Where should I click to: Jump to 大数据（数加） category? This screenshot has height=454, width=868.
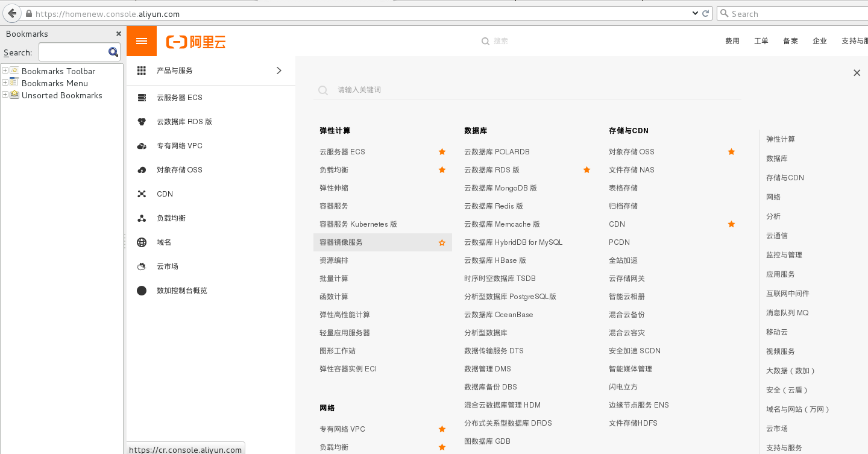[x=792, y=371]
